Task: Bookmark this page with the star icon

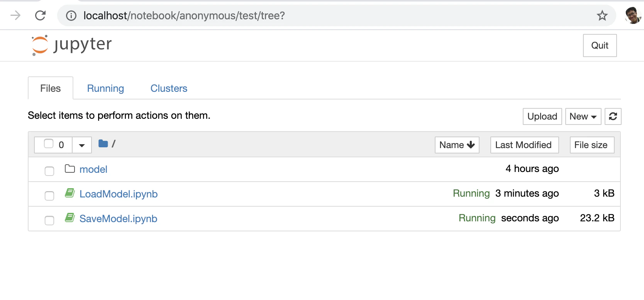Action: click(602, 16)
